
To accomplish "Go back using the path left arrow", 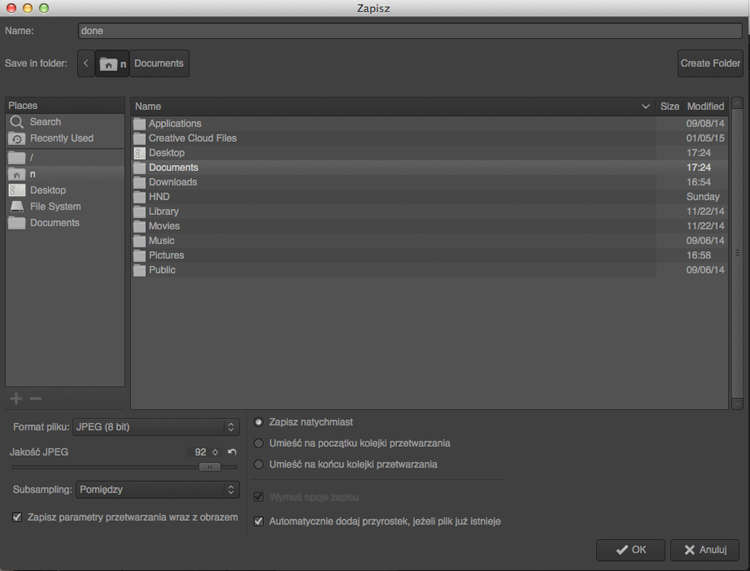I will click(x=86, y=63).
